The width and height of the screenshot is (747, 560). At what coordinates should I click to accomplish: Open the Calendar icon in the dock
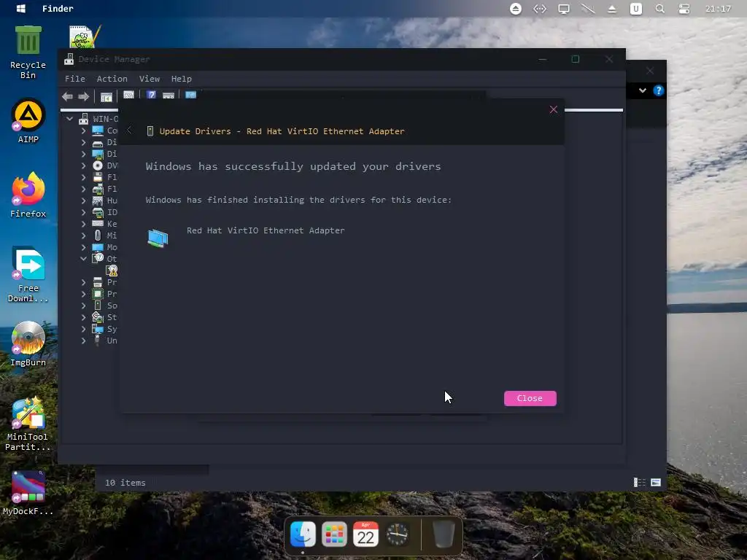[x=365, y=534]
